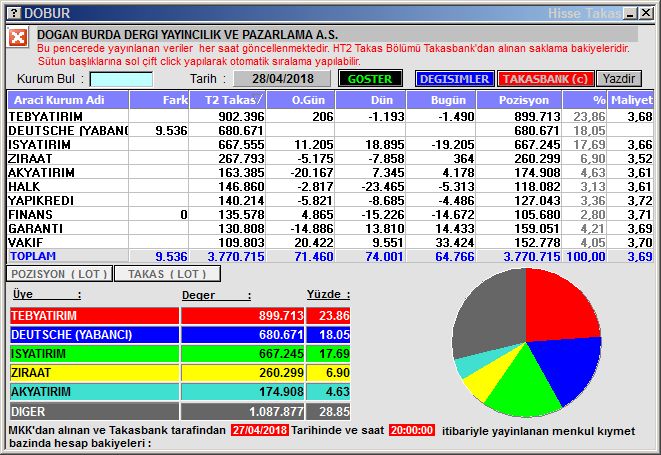This screenshot has width=661, height=455.
Task: Click the blue DEUTSCHE (YABANCI) legend bar
Action: [x=94, y=335]
